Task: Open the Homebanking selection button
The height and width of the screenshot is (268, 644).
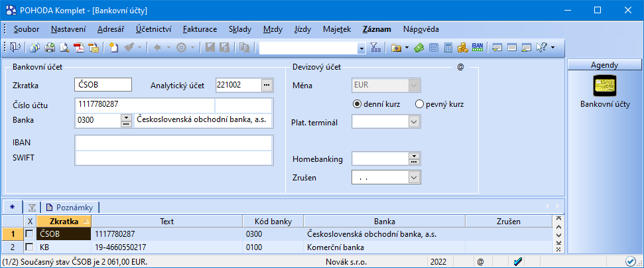Action: click(415, 159)
